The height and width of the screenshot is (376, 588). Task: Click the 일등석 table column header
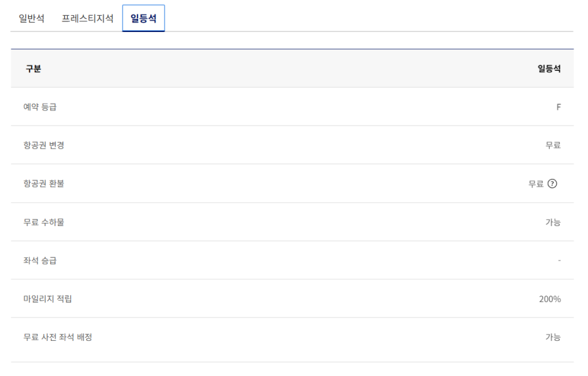click(549, 69)
